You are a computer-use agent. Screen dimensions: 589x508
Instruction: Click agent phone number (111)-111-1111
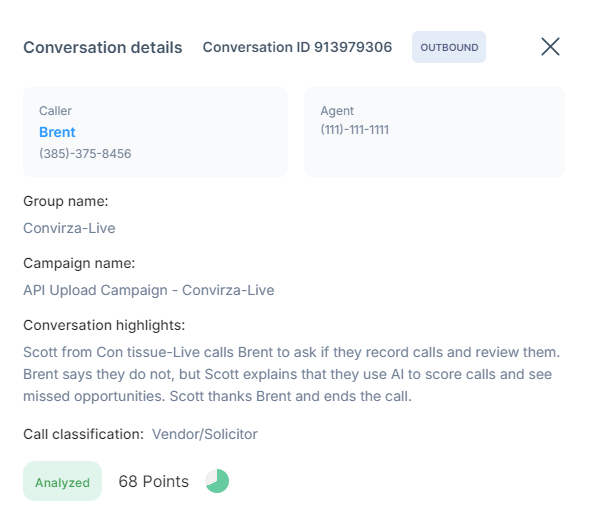click(x=355, y=130)
